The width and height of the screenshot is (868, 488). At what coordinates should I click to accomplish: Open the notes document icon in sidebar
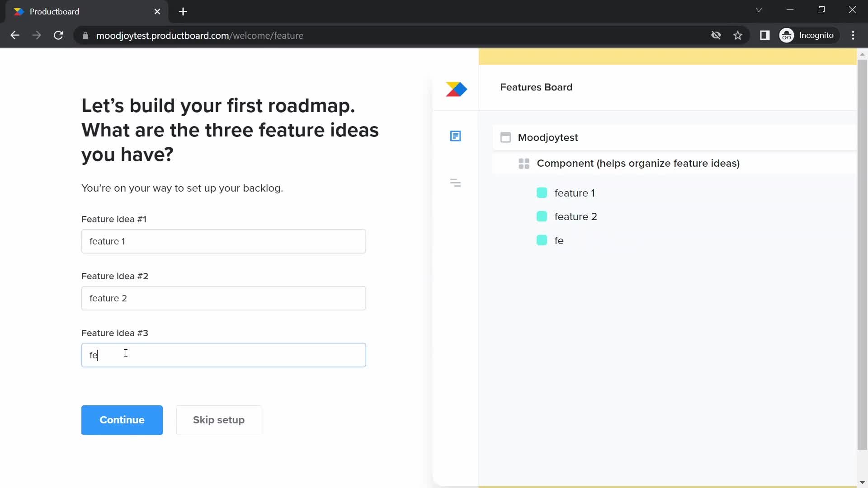pos(455,136)
